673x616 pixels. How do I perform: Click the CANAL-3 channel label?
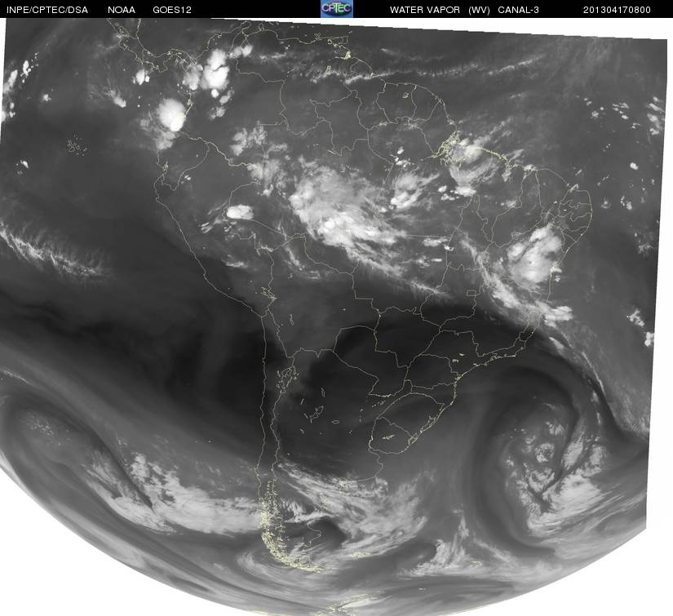click(518, 10)
